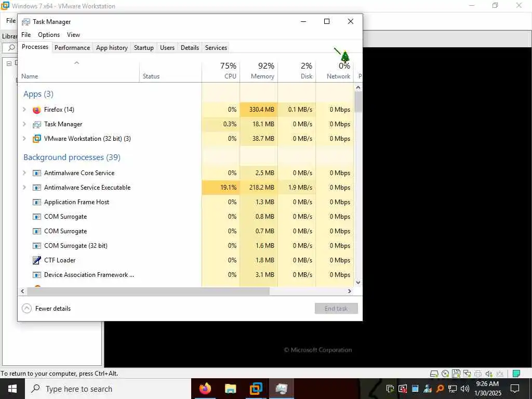The width and height of the screenshot is (532, 399).
Task: Open Task Manager File menu
Action: click(26, 35)
